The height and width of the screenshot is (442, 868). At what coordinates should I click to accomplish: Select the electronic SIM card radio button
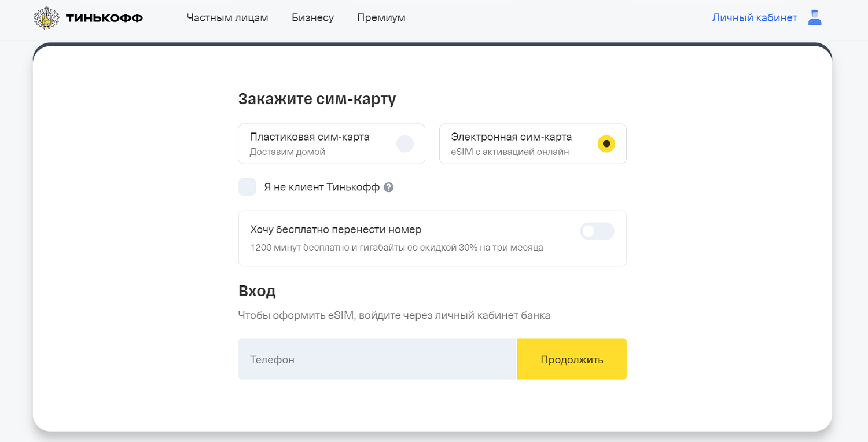(606, 143)
